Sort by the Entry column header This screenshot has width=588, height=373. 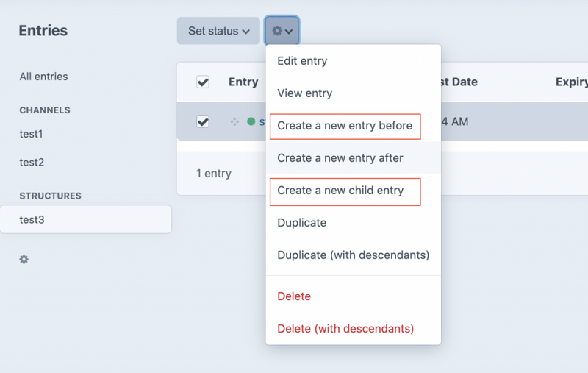click(243, 82)
